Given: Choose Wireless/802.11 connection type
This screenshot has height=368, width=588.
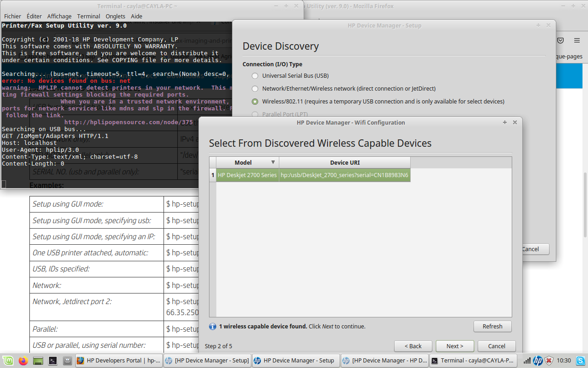Looking at the screenshot, I should (255, 102).
